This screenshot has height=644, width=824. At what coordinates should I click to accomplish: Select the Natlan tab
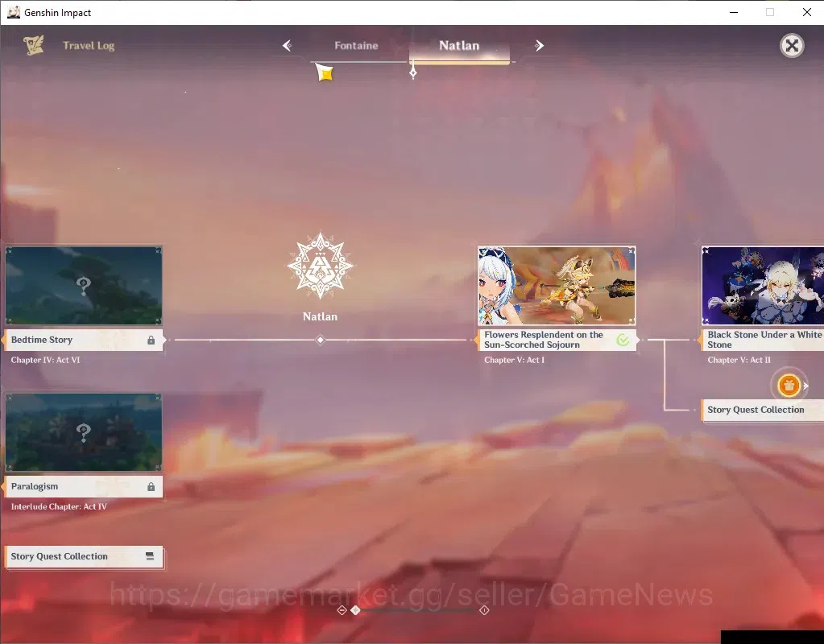click(x=459, y=46)
